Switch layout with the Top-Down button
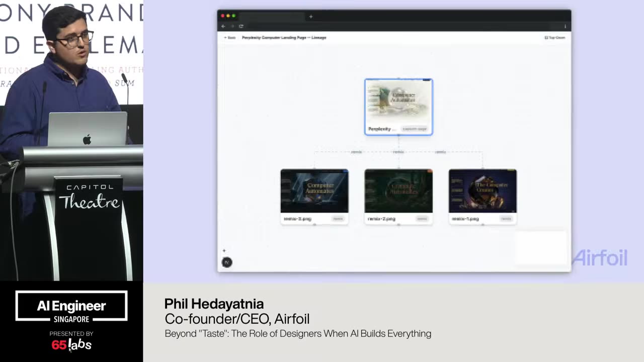This screenshot has width=644, height=362. 555,38
